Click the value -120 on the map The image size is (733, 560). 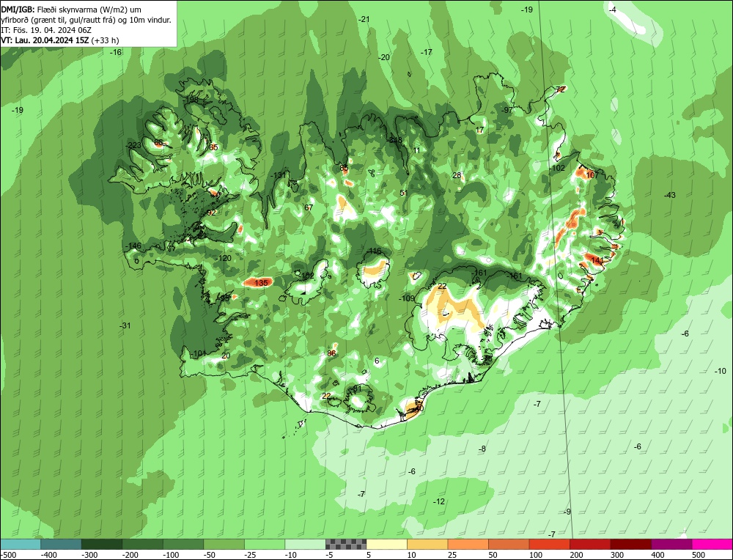pos(224,258)
